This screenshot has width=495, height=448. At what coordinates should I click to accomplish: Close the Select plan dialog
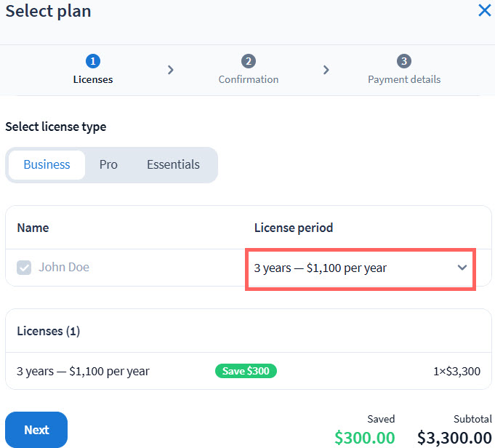pyautogui.click(x=484, y=11)
